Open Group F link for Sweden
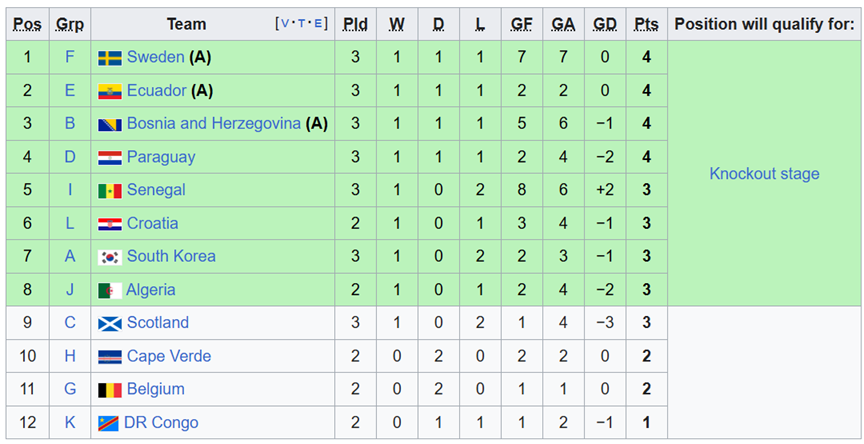This screenshot has height=444, width=864. tap(69, 57)
